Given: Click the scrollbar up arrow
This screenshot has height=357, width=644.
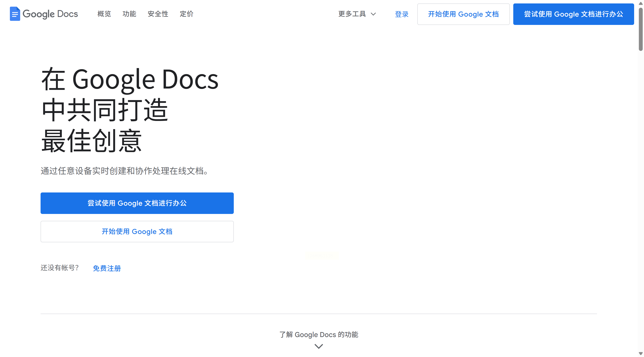Looking at the screenshot, I should point(641,3).
